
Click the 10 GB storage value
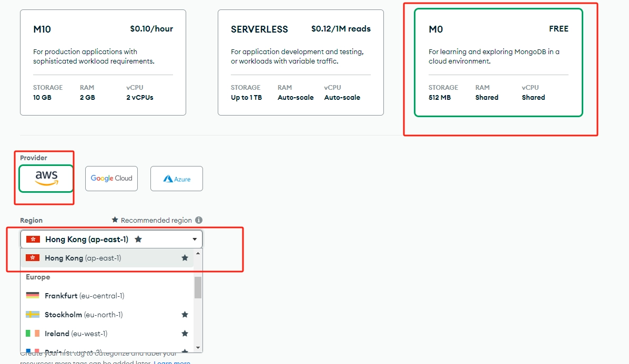pos(42,97)
